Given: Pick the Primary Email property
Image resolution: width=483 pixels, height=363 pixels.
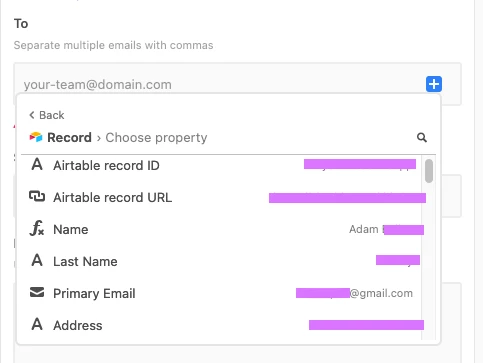Looking at the screenshot, I should click(x=222, y=293).
